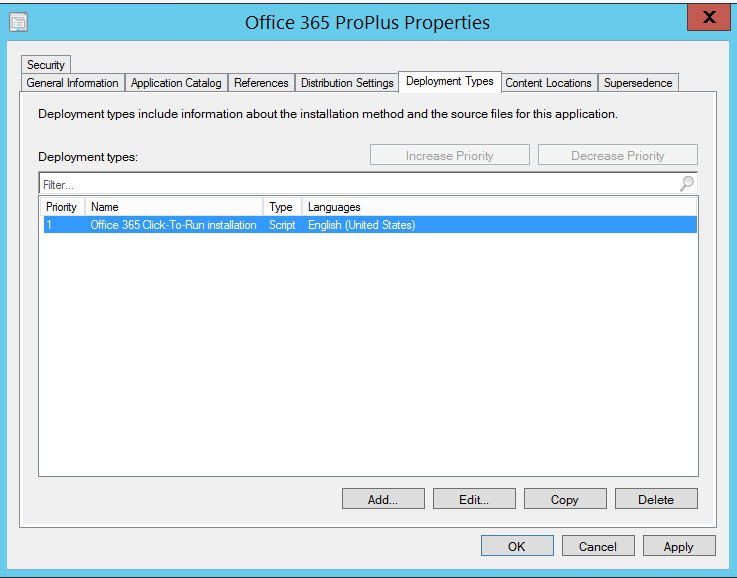The image size is (737, 578).
Task: Sort deployment types by Name column
Action: 174,207
